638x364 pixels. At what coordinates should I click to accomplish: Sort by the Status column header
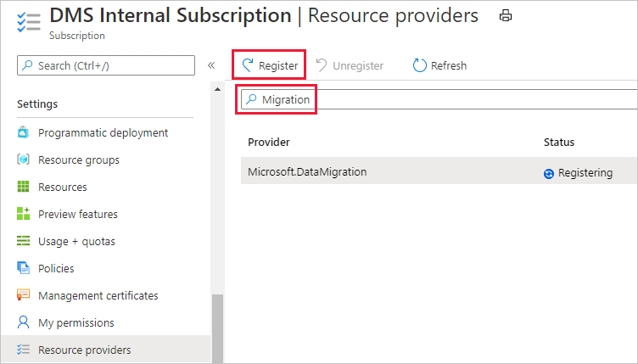(x=559, y=142)
